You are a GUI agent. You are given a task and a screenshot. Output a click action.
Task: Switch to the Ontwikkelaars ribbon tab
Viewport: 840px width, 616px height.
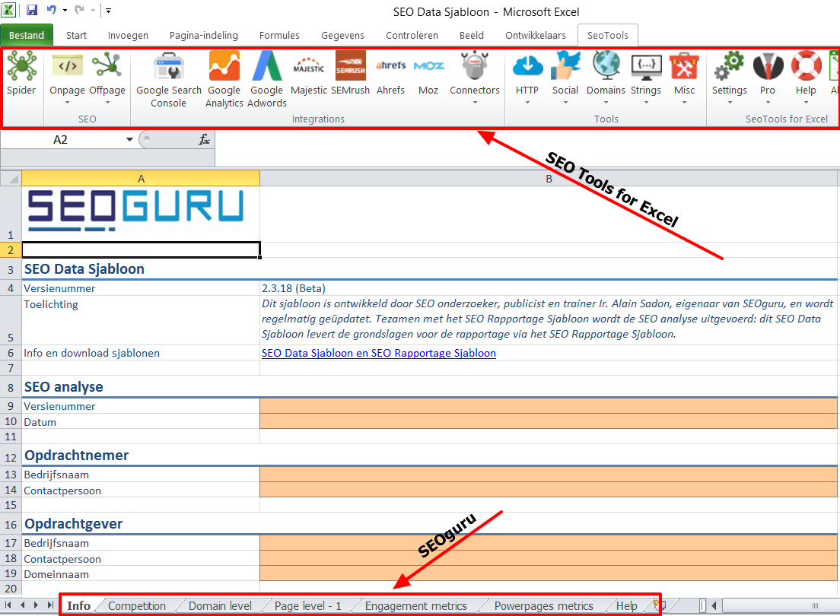(x=536, y=35)
